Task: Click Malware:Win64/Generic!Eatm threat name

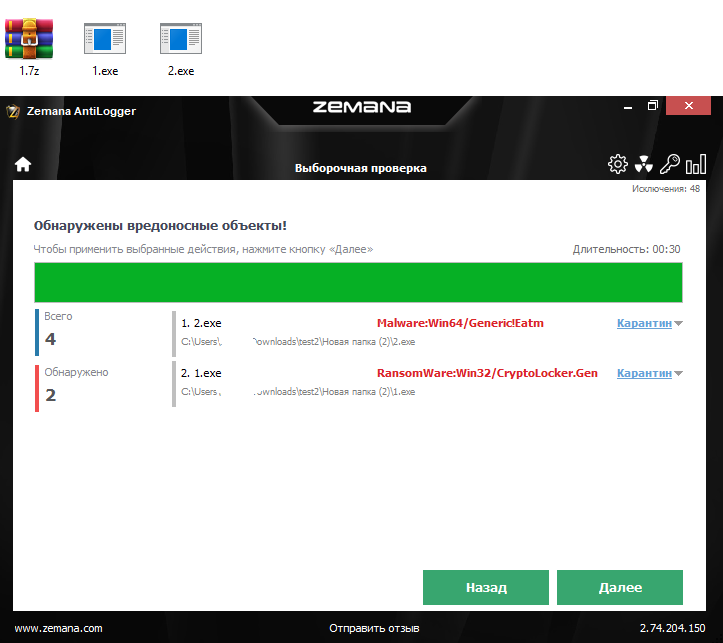Action: (460, 323)
